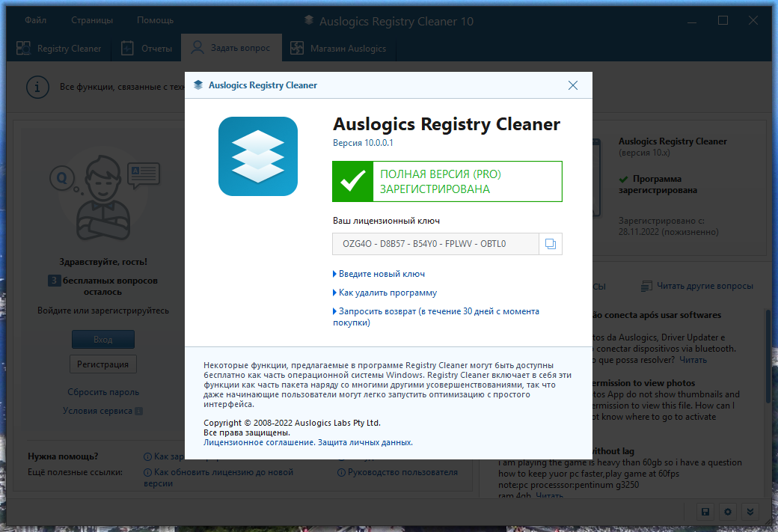The width and height of the screenshot is (778, 532).
Task: Open 'Условия сервиса' link
Action: (x=97, y=411)
